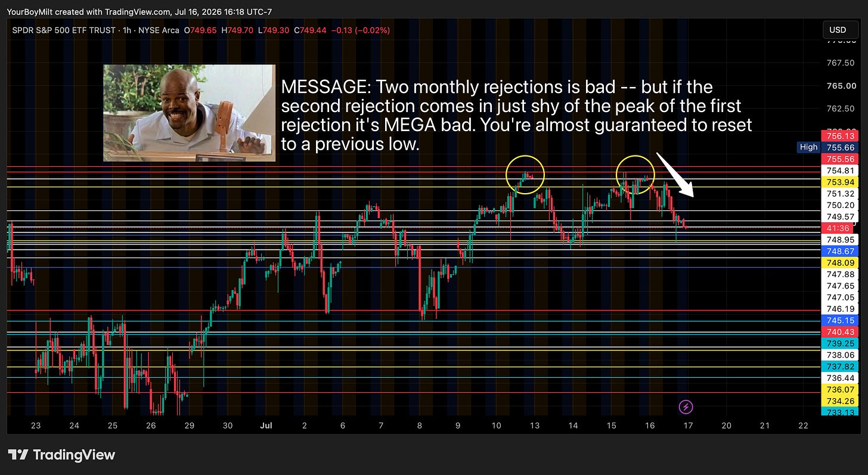868x475 pixels.
Task: Click the red 756.13 price label
Action: click(x=841, y=135)
